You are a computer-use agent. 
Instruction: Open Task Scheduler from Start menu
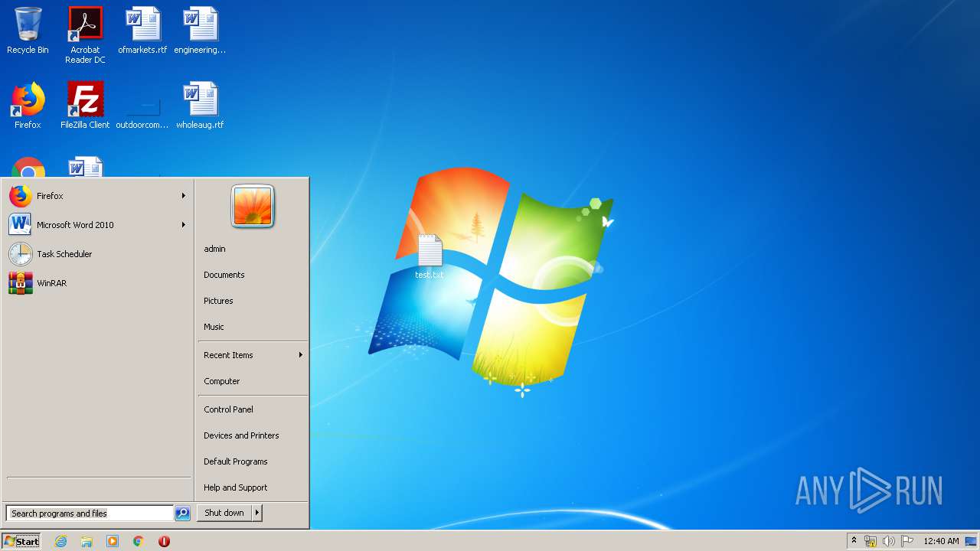pos(98,254)
